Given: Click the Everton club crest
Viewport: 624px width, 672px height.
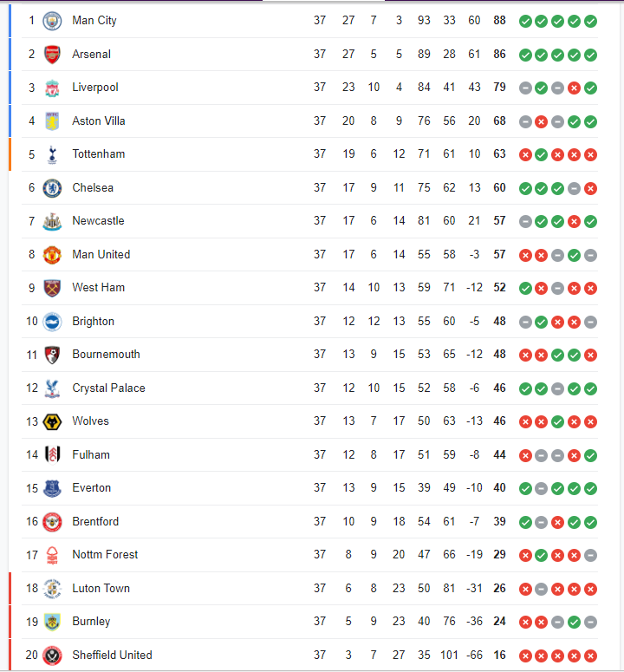Looking at the screenshot, I should tap(52, 488).
